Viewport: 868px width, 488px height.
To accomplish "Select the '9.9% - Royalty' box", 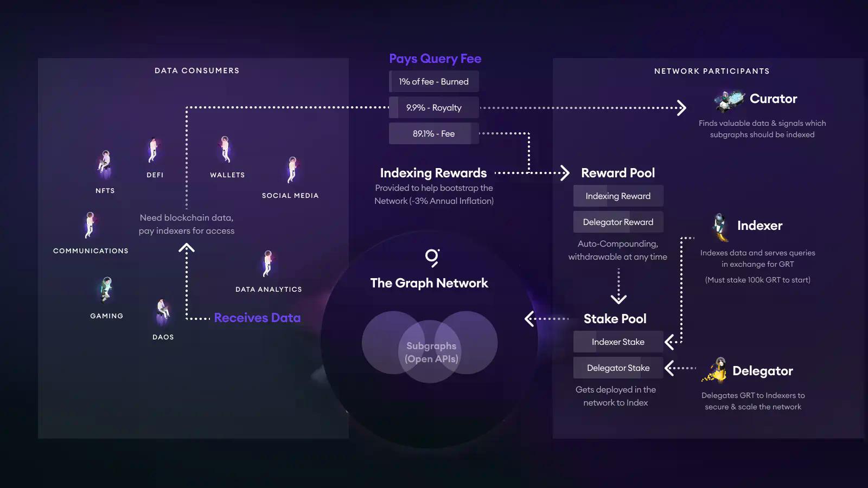I will coord(434,107).
